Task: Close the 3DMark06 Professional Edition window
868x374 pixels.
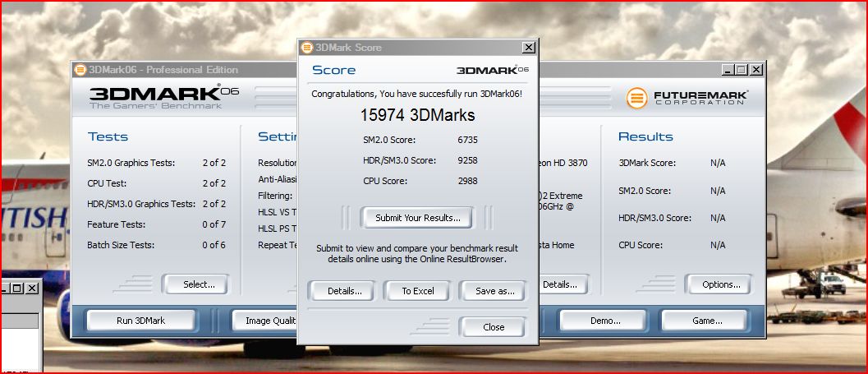Action: pyautogui.click(x=756, y=70)
